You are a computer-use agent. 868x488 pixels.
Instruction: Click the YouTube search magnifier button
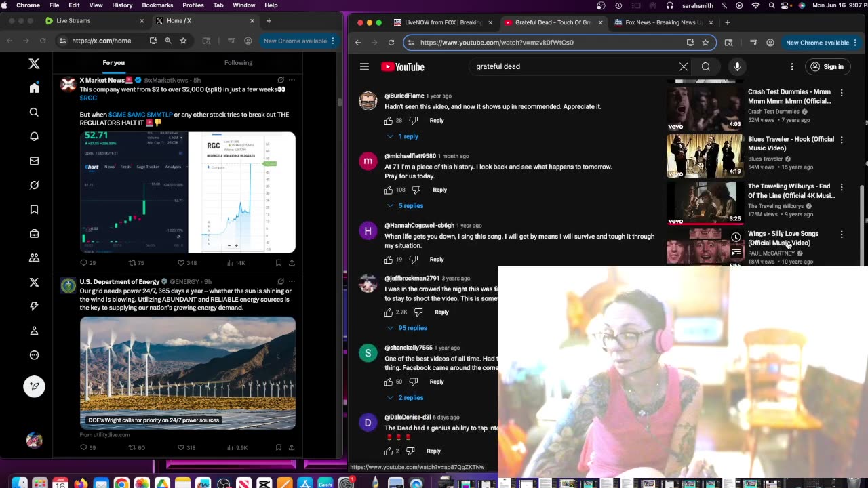pyautogui.click(x=706, y=66)
